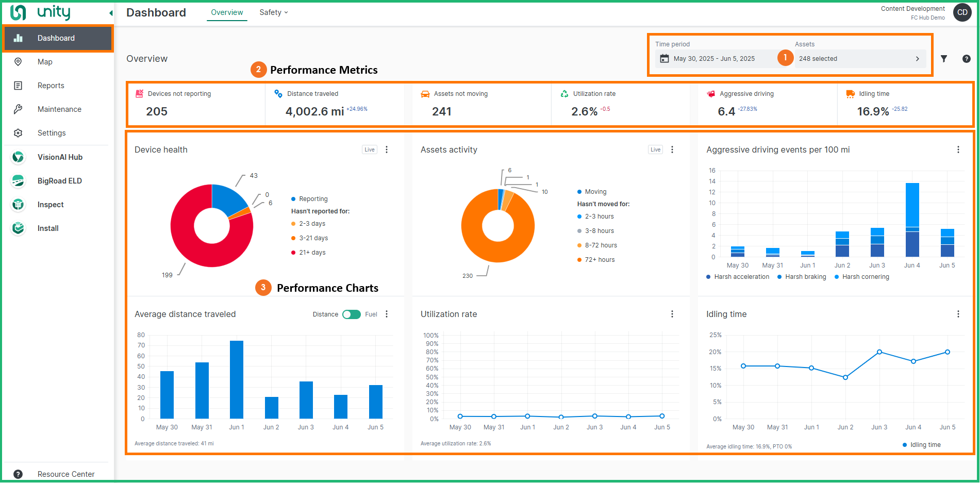Open the Safety dropdown menu
The image size is (980, 483).
273,12
